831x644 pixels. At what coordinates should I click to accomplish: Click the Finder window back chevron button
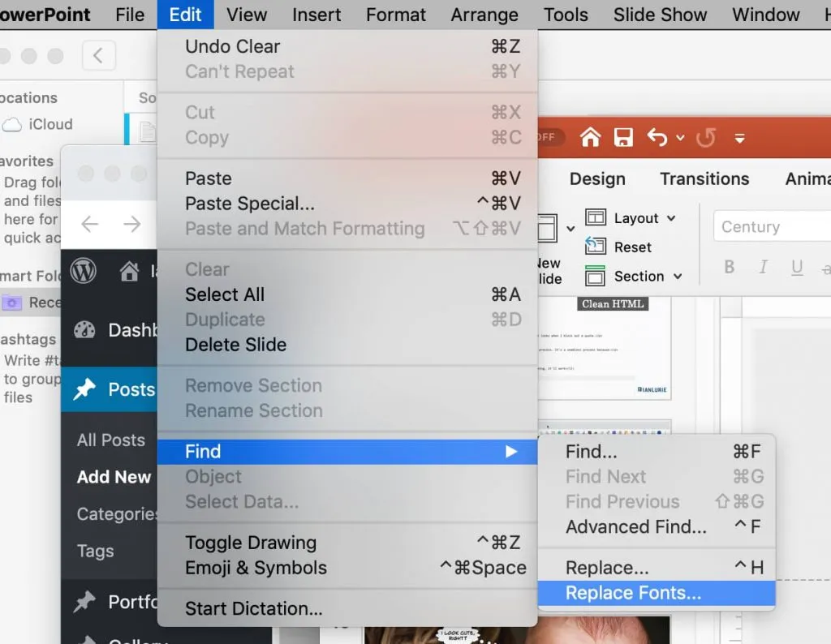tap(98, 55)
